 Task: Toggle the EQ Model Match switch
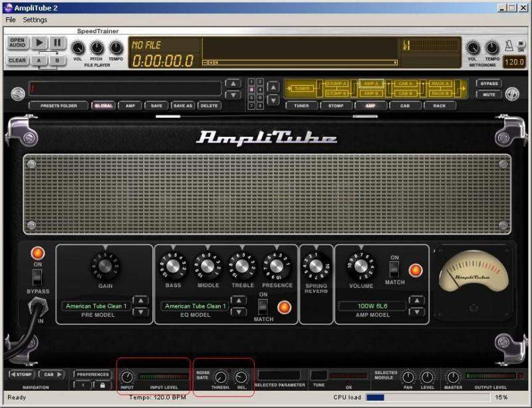tap(263, 306)
